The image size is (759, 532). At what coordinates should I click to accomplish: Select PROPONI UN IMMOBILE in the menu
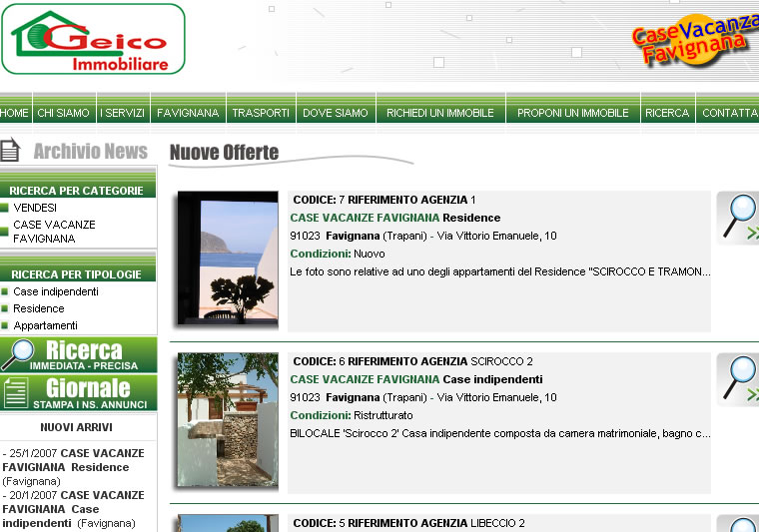pyautogui.click(x=573, y=113)
